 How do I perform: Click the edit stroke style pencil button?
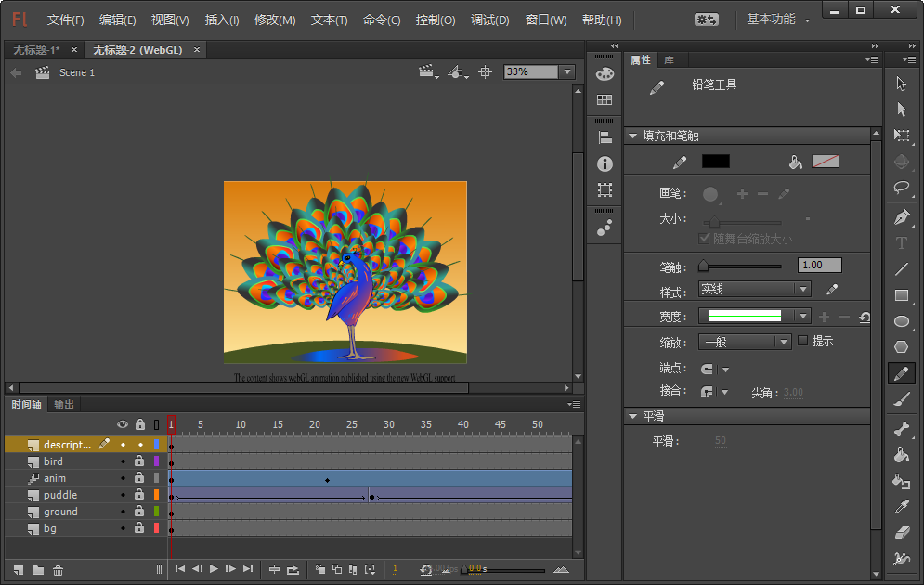832,290
